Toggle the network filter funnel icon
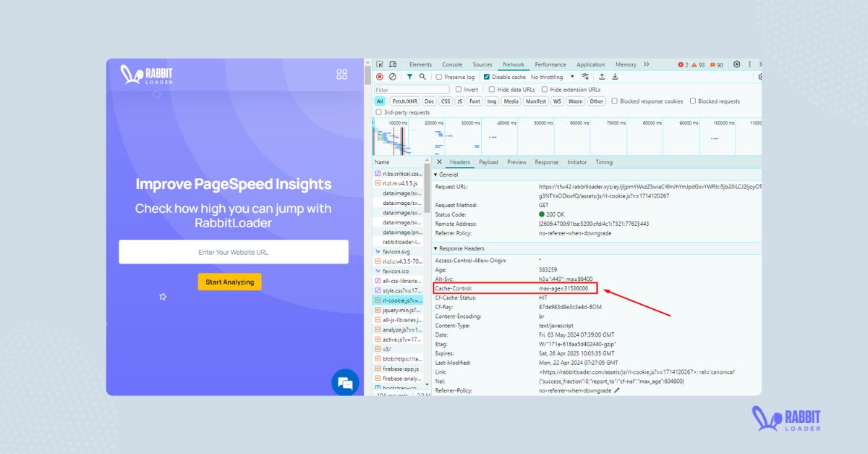Screen dimensions: 868x454 pyautogui.click(x=409, y=77)
